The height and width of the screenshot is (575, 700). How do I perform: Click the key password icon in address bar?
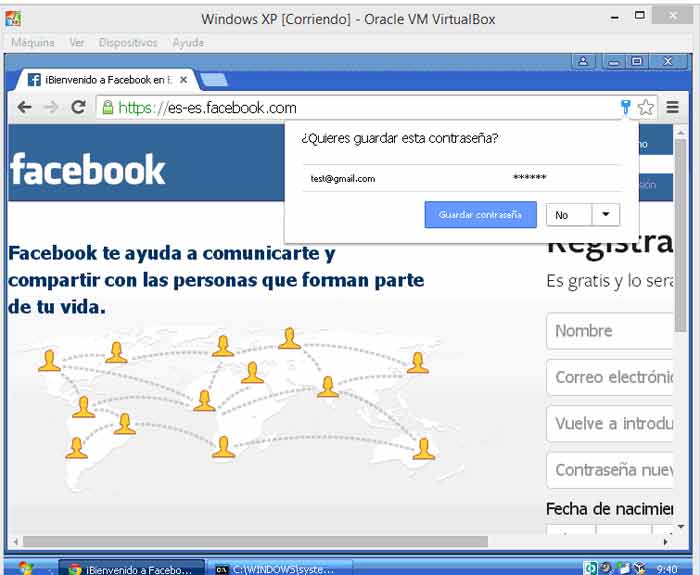point(626,108)
